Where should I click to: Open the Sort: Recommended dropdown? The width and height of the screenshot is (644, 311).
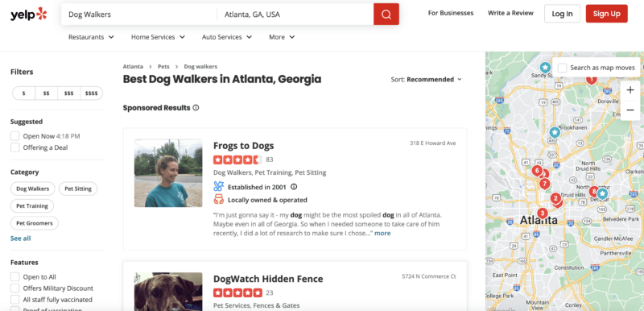point(427,79)
